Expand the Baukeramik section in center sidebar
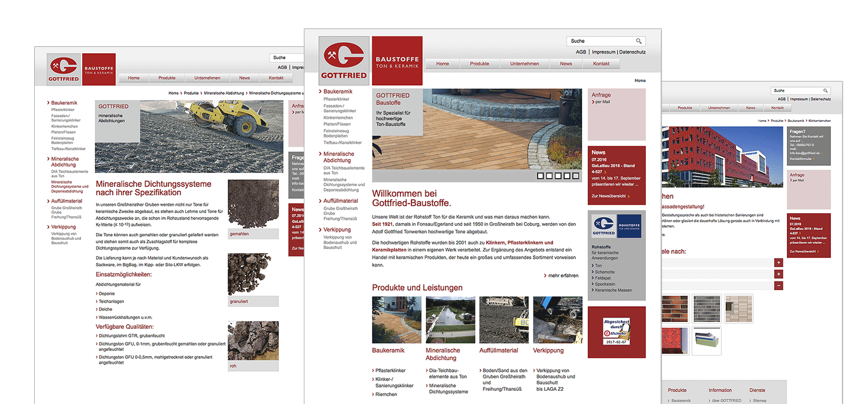Viewport: 868px width, 404px height. point(337,91)
